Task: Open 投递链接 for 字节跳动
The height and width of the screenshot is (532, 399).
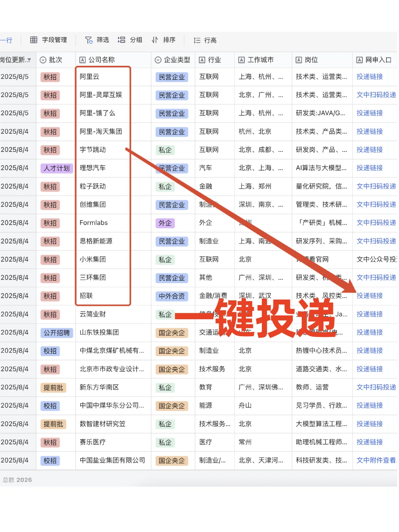Action: click(369, 150)
